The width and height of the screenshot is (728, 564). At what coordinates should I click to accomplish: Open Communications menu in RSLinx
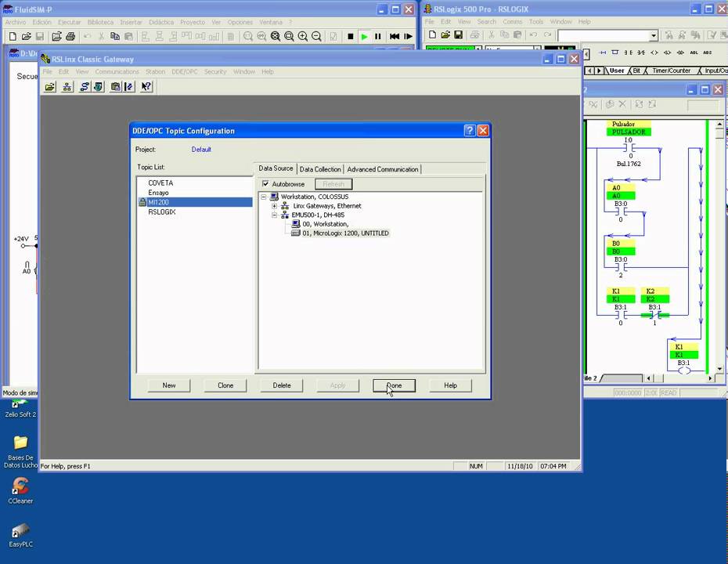(117, 71)
